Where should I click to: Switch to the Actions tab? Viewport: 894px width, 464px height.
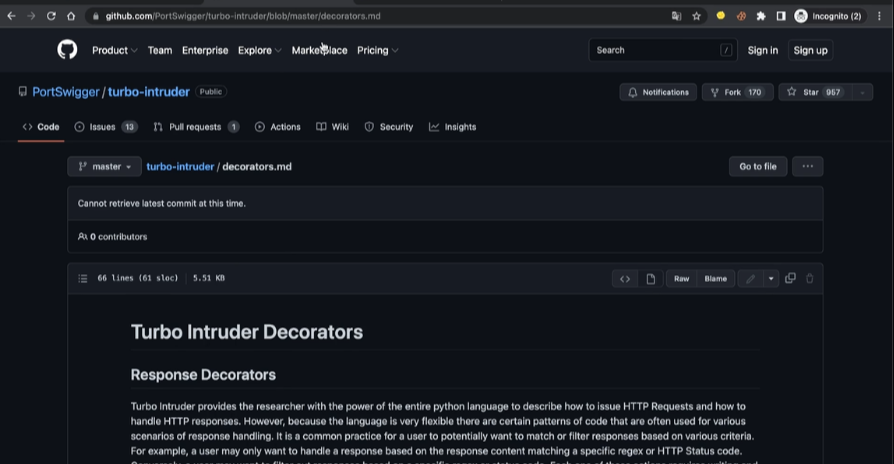point(278,127)
